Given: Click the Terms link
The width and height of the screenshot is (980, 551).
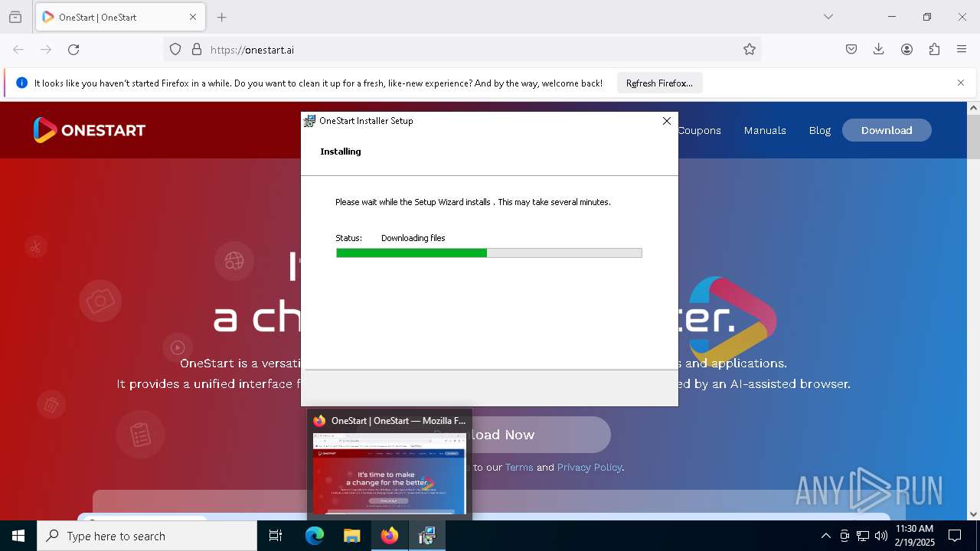Looking at the screenshot, I should coord(519,467).
